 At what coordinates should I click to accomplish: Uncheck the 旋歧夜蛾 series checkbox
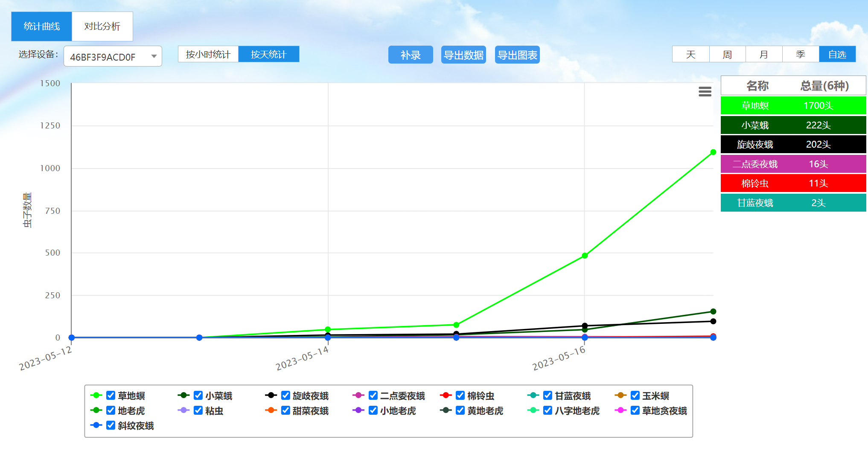tap(285, 396)
